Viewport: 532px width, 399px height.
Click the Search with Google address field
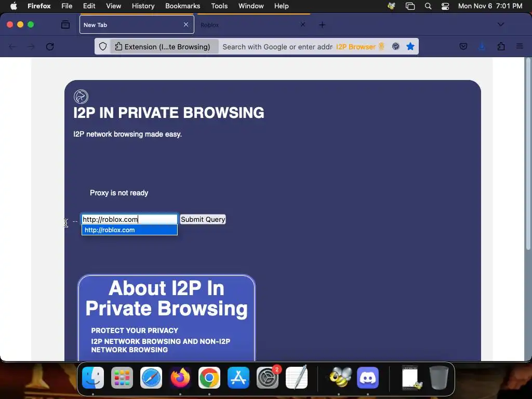277,47
